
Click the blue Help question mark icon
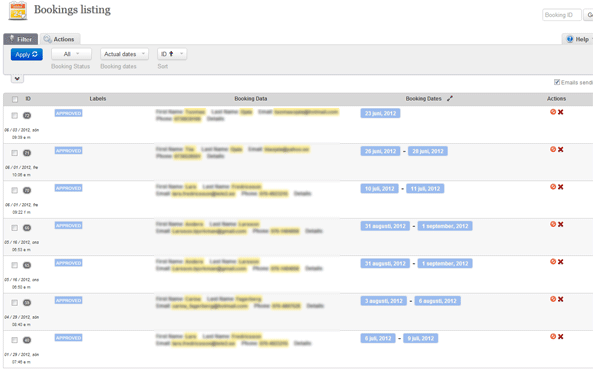[x=570, y=39]
